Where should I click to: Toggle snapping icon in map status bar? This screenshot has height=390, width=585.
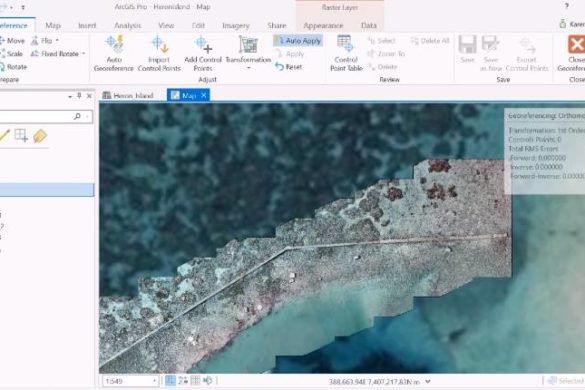point(170,381)
